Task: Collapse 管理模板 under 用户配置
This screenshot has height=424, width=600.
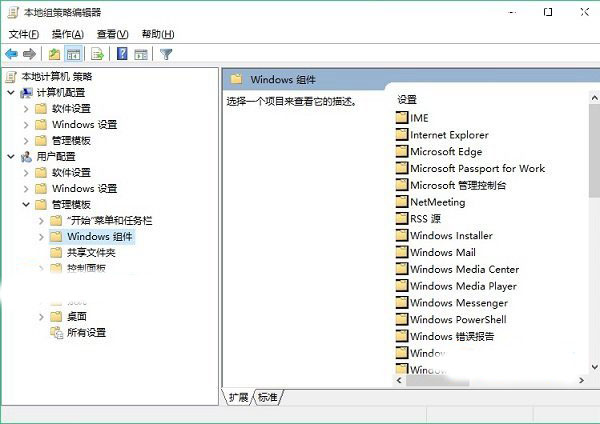Action: pos(26,204)
